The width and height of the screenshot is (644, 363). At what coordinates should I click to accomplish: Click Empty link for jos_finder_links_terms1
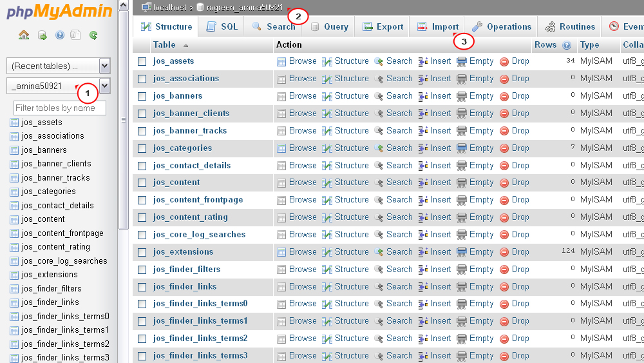[481, 320]
